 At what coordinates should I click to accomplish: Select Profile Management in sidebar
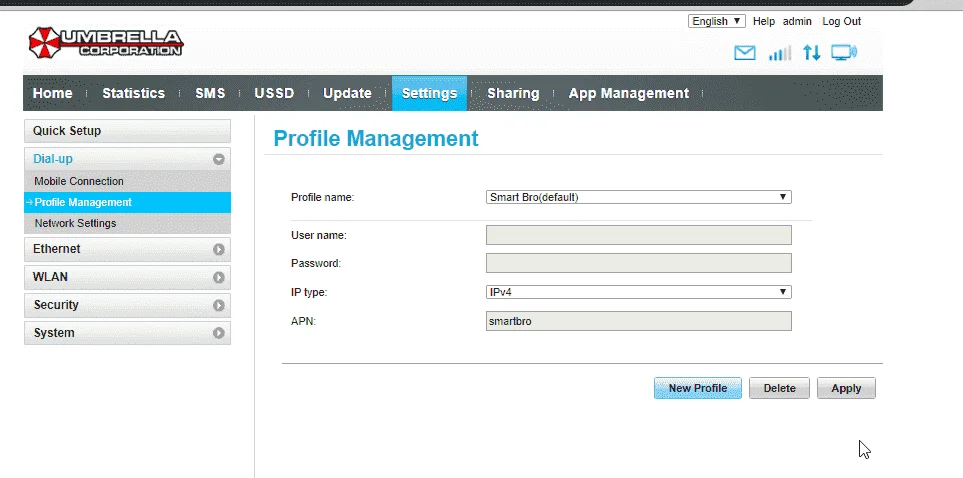click(127, 202)
